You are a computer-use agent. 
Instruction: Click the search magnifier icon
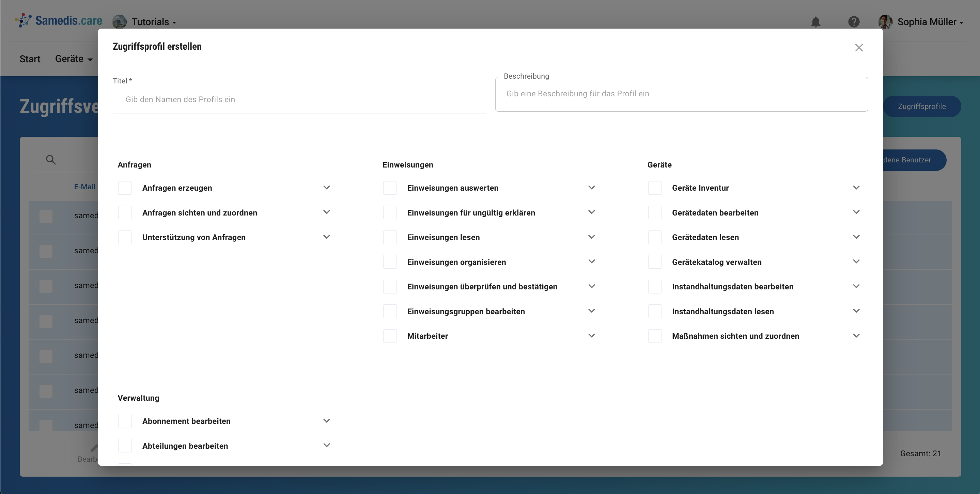[x=51, y=160]
